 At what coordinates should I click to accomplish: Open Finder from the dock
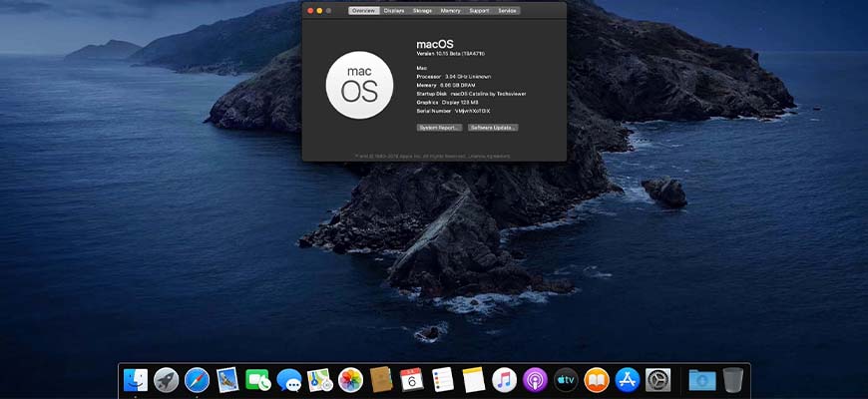pyautogui.click(x=136, y=380)
